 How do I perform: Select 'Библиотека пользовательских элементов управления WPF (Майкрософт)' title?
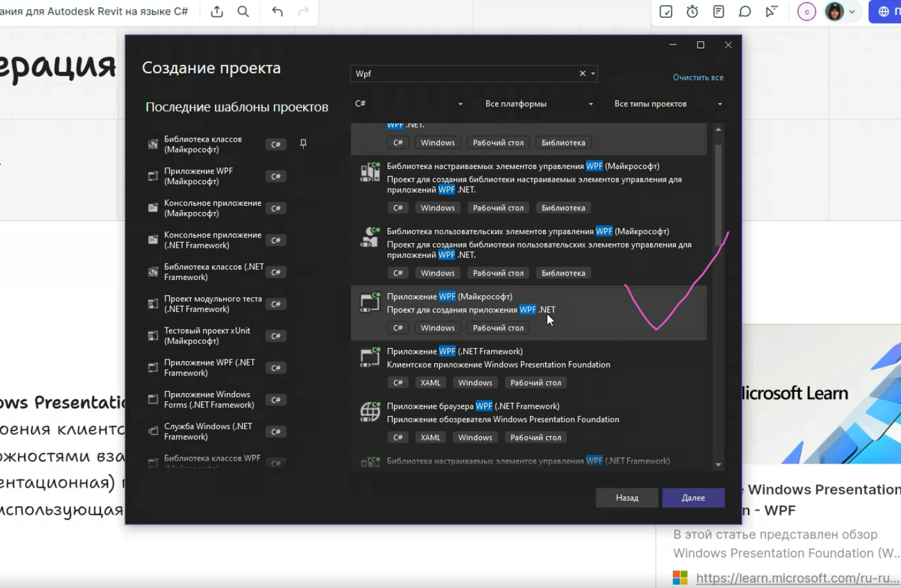tap(528, 231)
